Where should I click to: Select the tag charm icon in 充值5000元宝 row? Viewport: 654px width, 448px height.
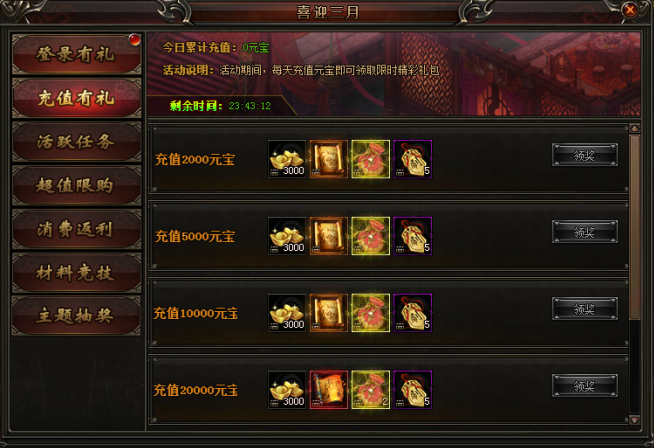(413, 236)
